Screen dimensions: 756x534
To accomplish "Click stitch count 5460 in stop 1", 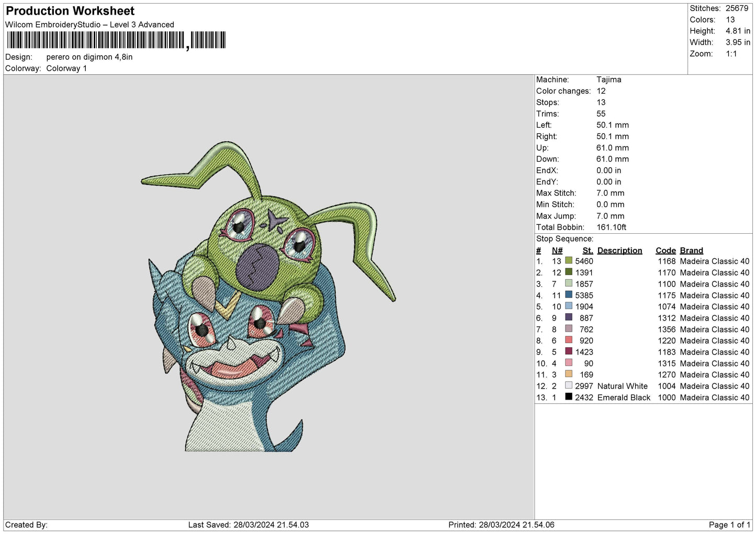I will (x=584, y=262).
